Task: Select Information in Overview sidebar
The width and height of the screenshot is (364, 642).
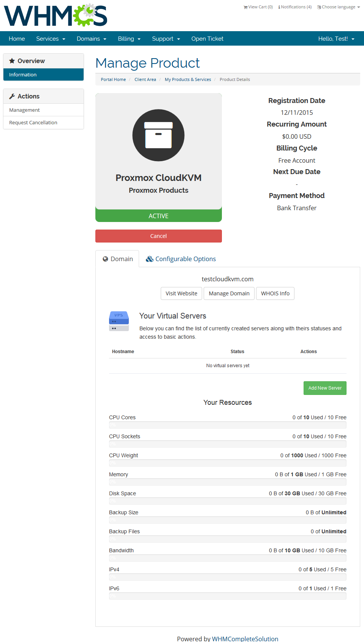Action: [43, 75]
